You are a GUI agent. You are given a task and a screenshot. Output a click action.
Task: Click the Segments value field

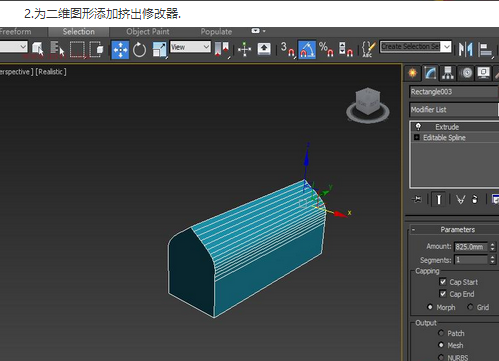[471, 260]
